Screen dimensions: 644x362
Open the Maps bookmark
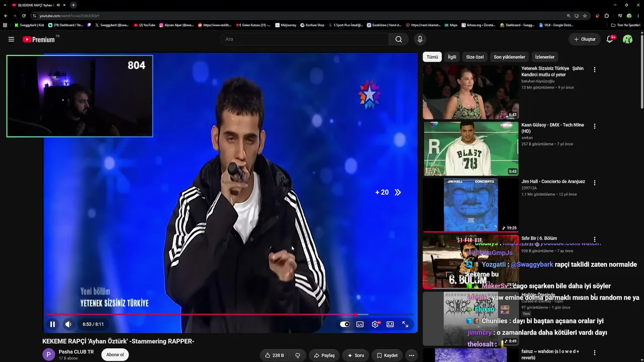(451, 25)
